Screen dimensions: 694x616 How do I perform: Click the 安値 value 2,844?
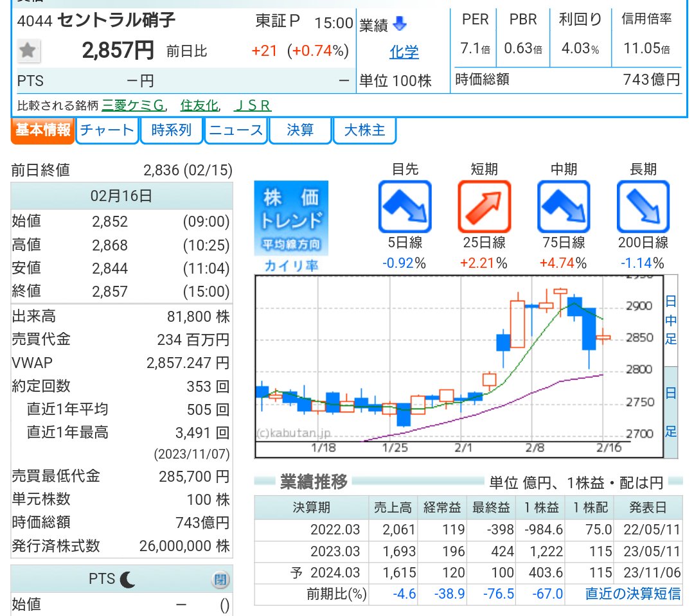110,268
